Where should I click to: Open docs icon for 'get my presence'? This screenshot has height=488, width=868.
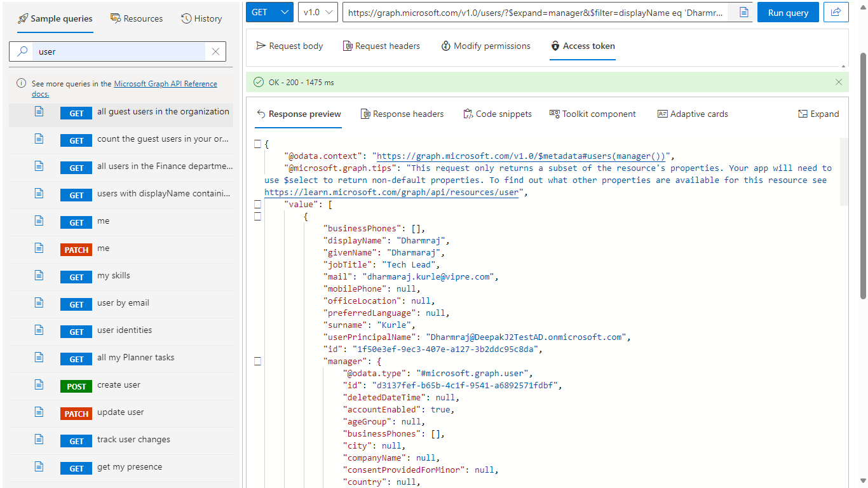(x=39, y=466)
